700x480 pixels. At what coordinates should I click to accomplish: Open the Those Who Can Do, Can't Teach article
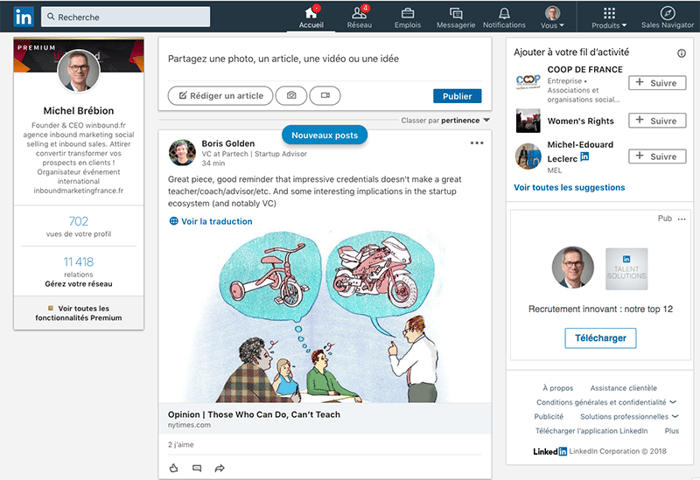coord(254,414)
